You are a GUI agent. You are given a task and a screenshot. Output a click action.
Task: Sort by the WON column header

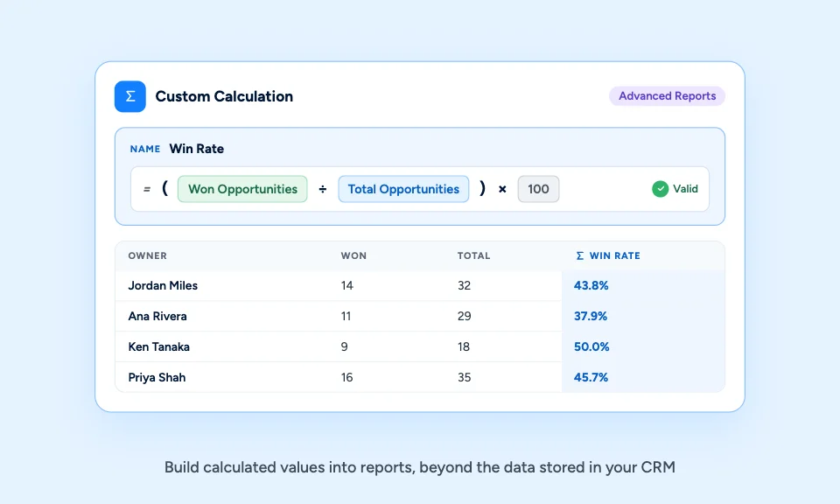pos(353,256)
